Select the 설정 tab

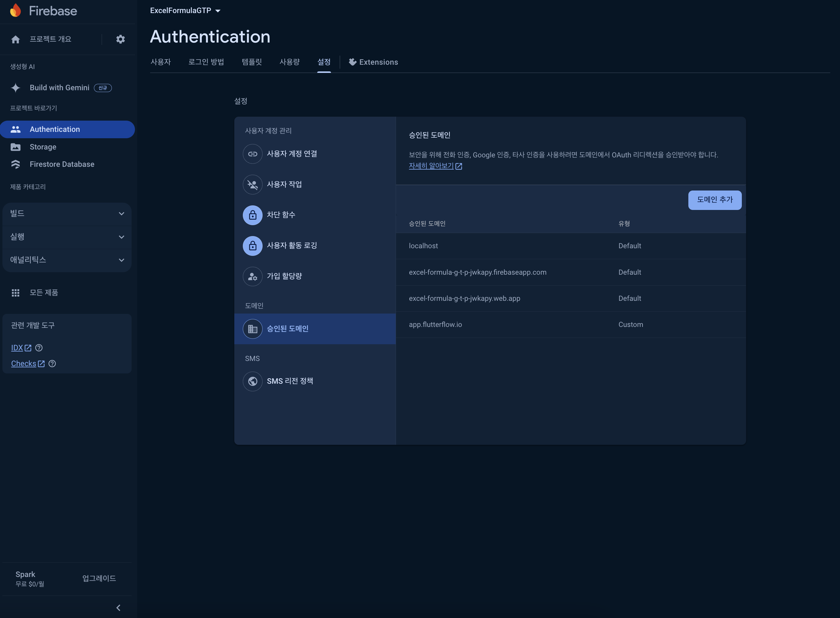coord(324,62)
